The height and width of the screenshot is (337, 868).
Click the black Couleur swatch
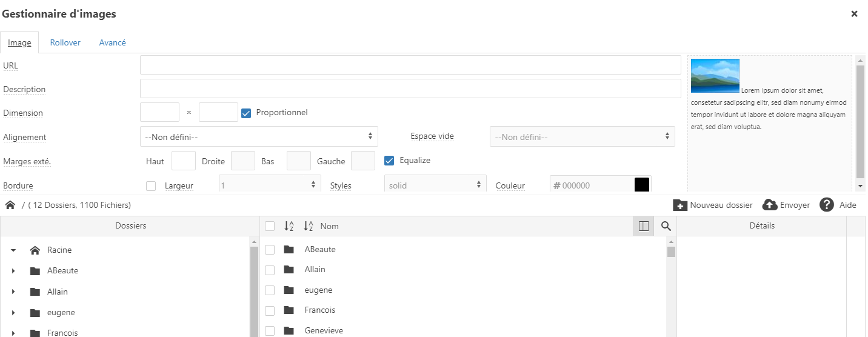click(642, 185)
